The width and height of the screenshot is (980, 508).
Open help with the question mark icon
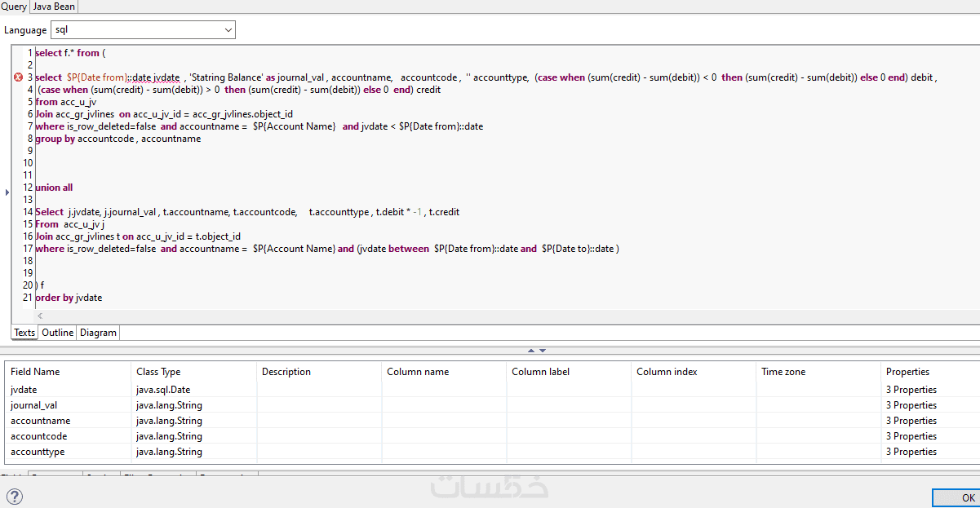pyautogui.click(x=14, y=497)
